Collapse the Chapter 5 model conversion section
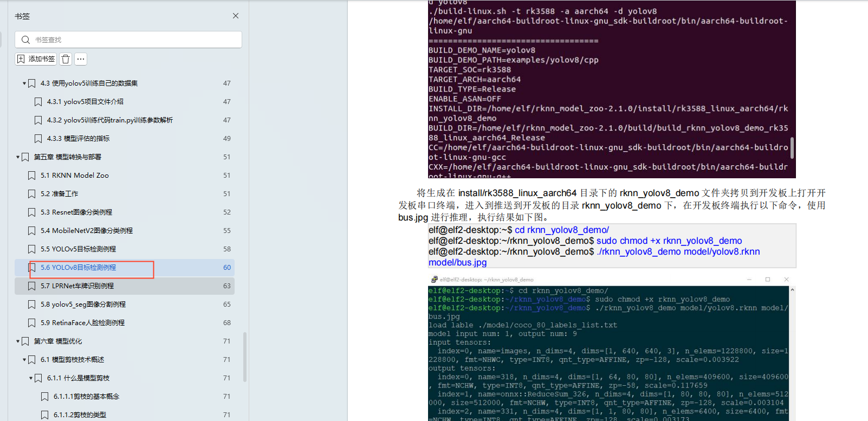 [18, 157]
